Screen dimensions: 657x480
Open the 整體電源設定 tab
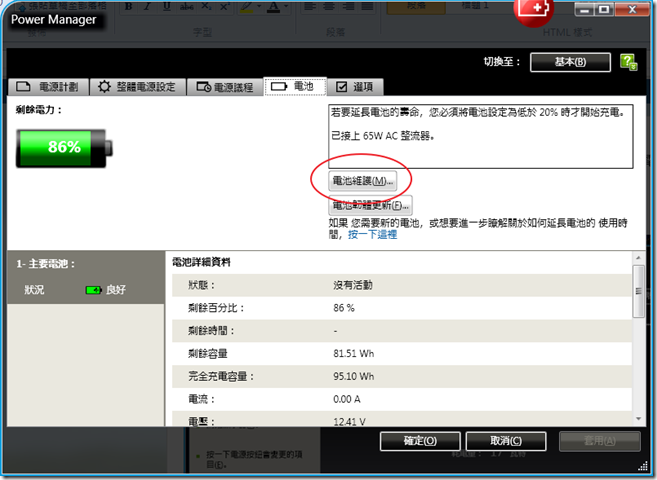pos(138,87)
